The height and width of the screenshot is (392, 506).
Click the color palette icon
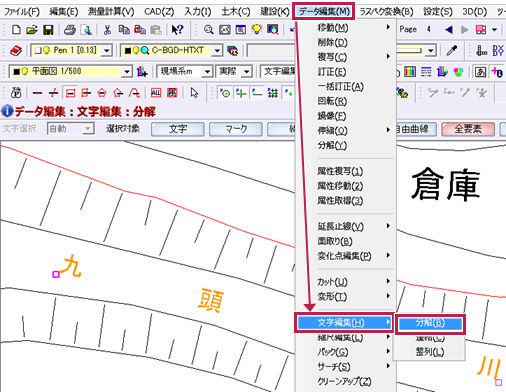point(458,72)
